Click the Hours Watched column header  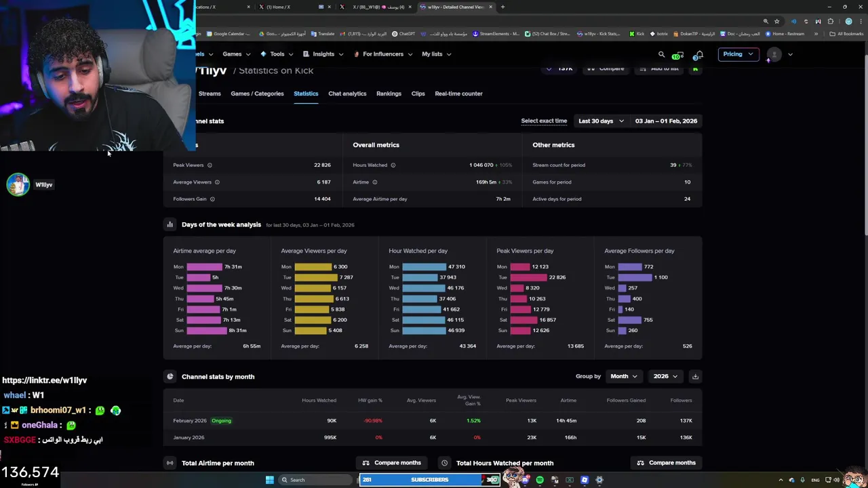(x=319, y=401)
